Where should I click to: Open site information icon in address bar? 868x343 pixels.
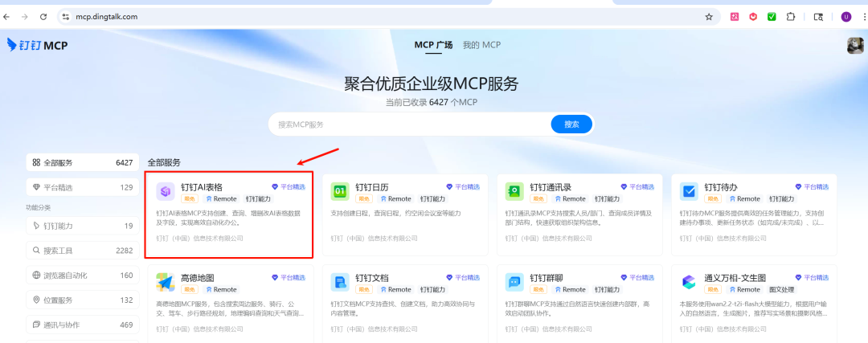(x=66, y=17)
